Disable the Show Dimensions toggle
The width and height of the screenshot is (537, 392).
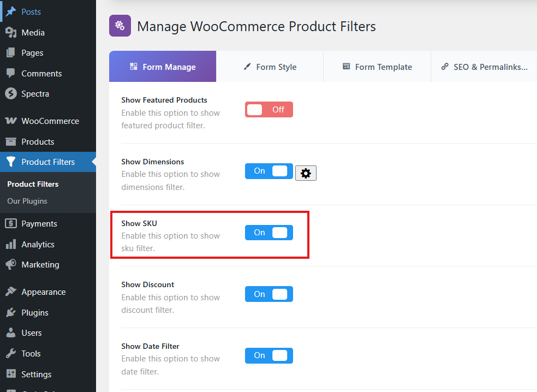269,171
